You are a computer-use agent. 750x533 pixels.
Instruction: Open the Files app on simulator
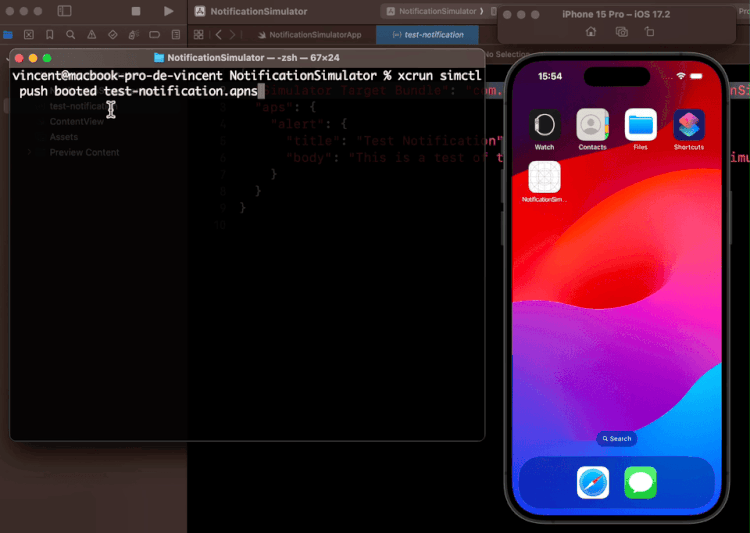coord(640,125)
